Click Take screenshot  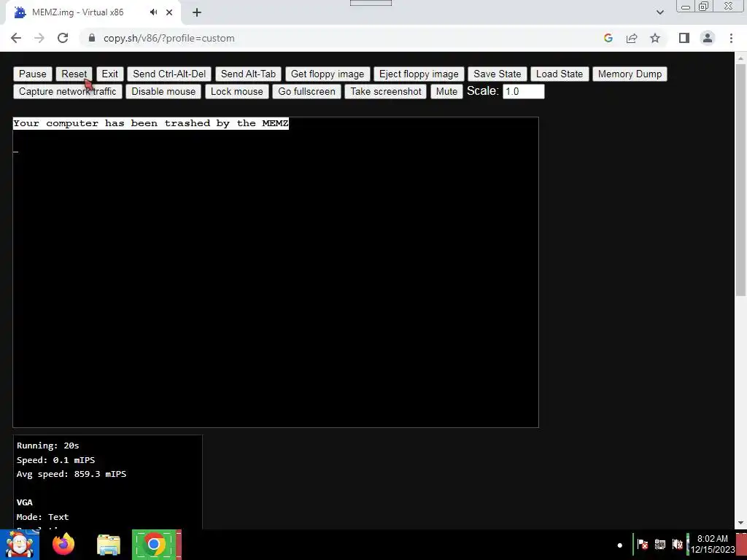point(386,91)
